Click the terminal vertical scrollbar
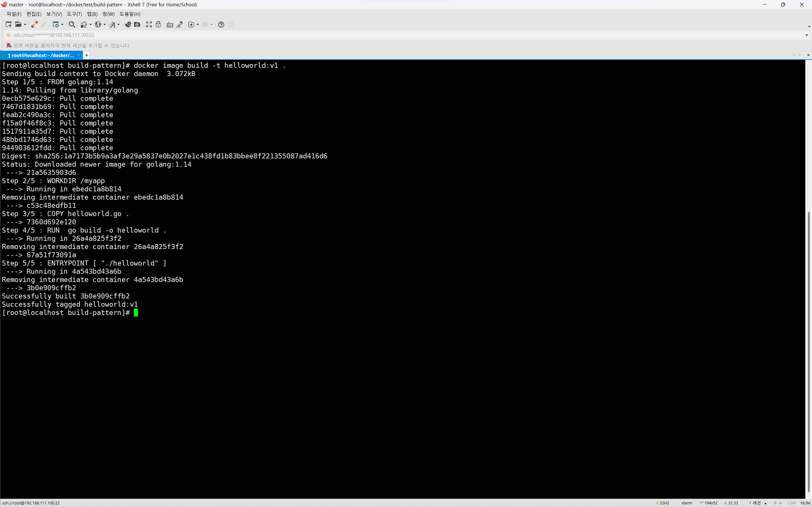Image resolution: width=812 pixels, height=507 pixels. [x=808, y=352]
